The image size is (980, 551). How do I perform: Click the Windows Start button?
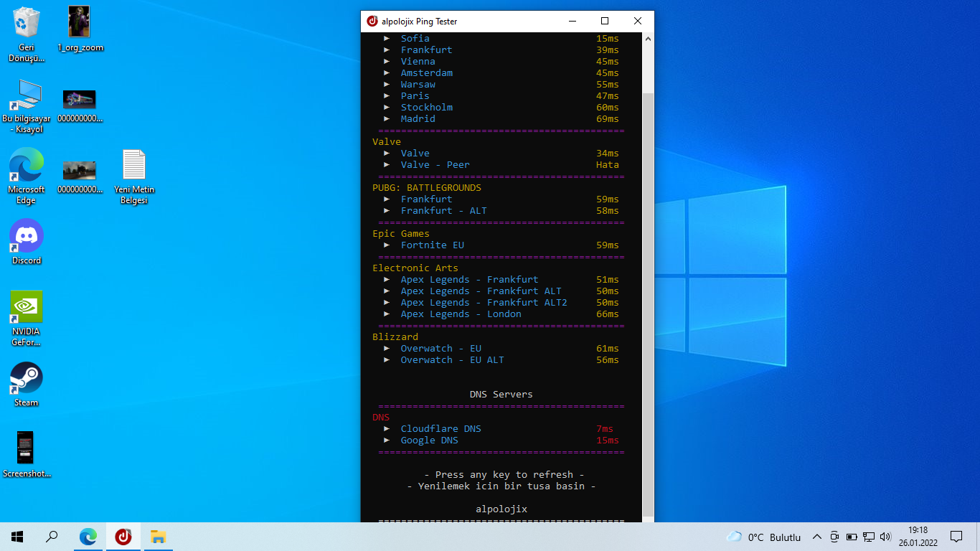point(17,537)
